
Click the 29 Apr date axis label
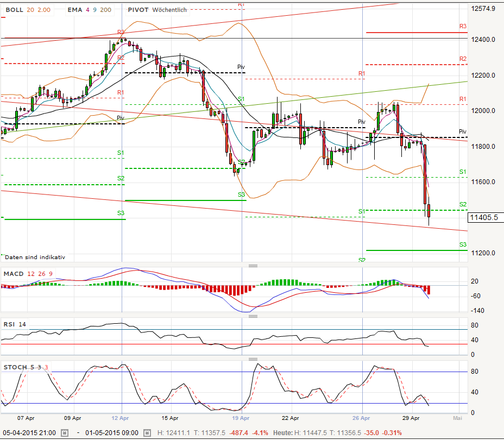click(x=411, y=418)
